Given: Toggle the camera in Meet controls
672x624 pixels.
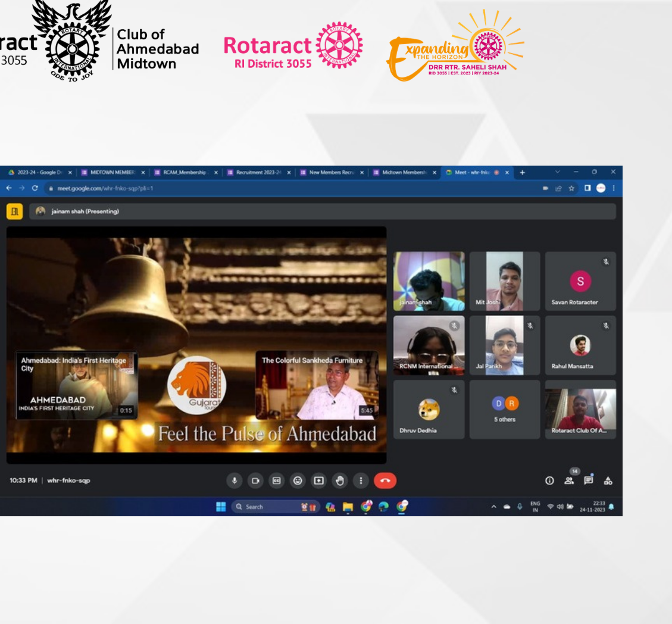Looking at the screenshot, I should 255,481.
